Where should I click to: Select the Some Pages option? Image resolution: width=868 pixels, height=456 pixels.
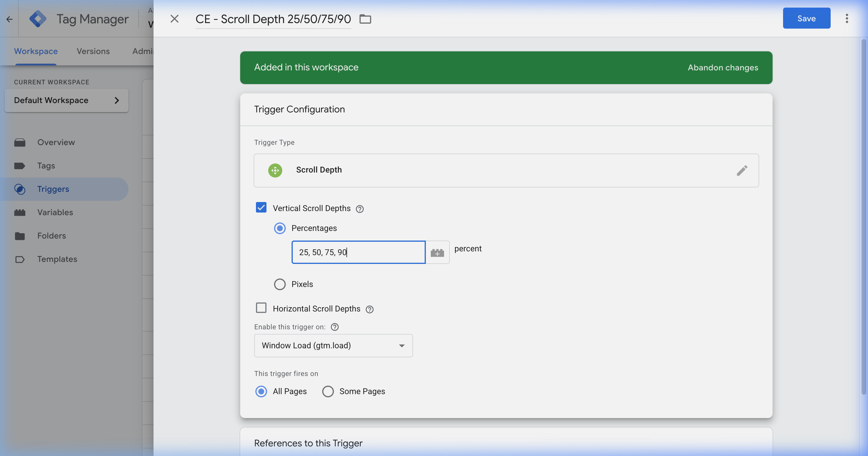tap(327, 391)
